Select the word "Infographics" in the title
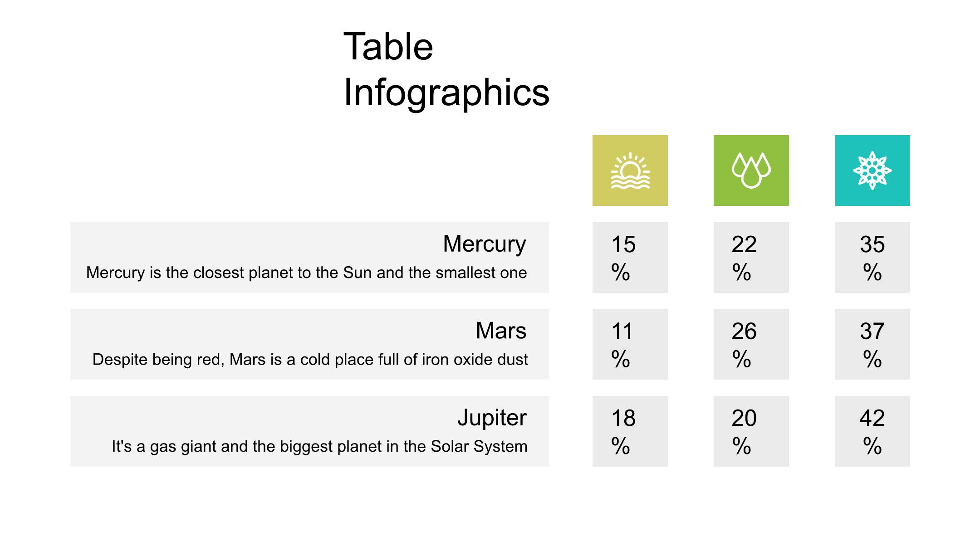 (446, 93)
